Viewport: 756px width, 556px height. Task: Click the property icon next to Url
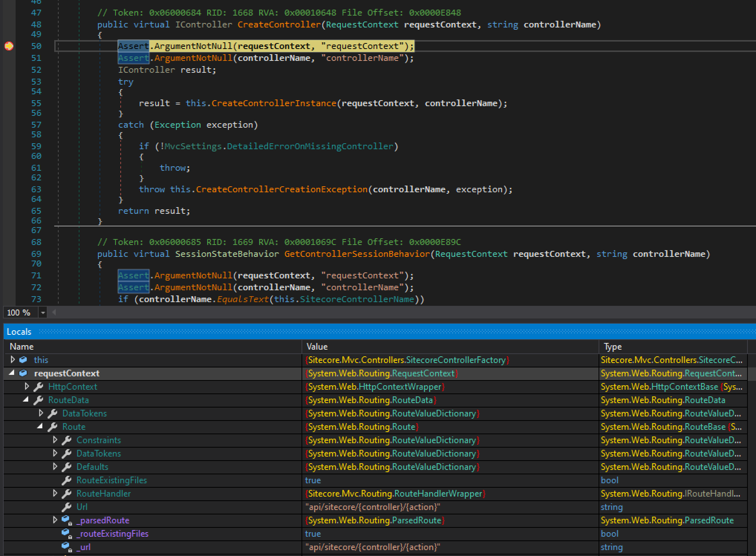67,507
